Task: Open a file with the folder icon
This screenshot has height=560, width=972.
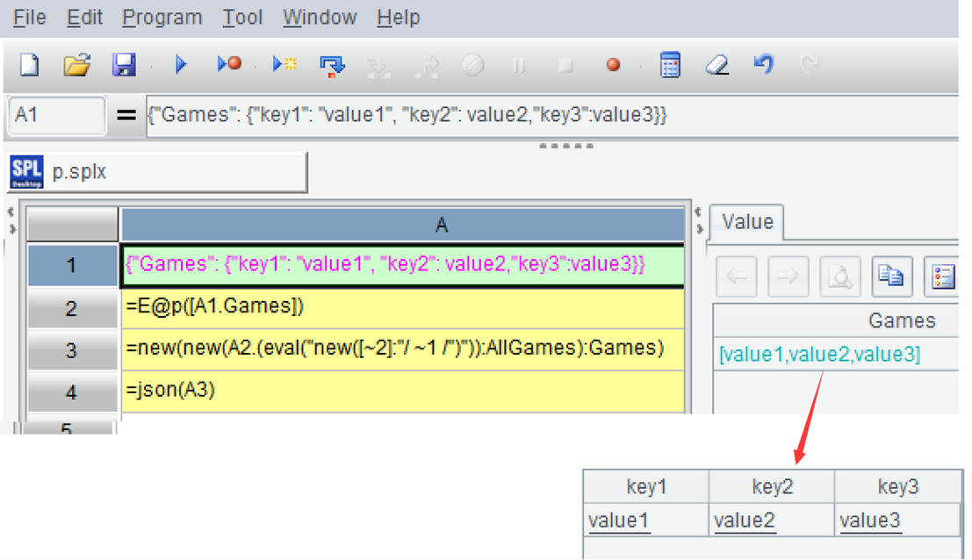Action: (77, 65)
